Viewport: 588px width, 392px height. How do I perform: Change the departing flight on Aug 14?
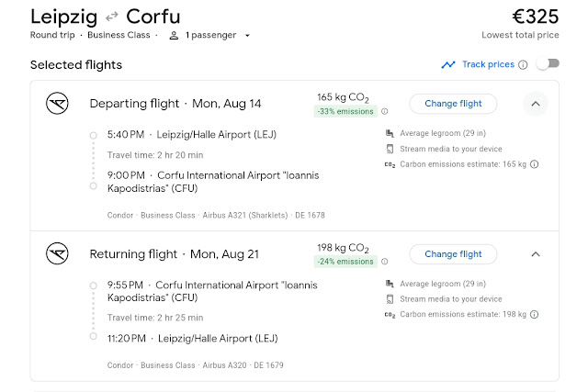tap(453, 103)
